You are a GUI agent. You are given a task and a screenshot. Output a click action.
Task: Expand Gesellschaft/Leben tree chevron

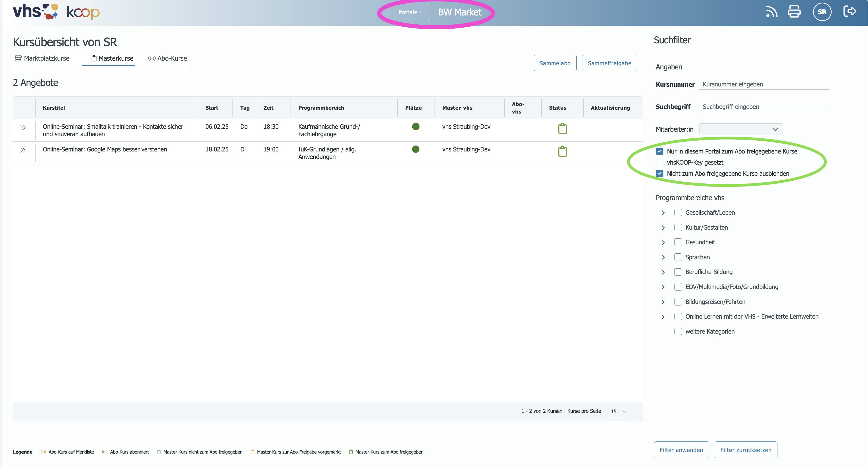click(x=663, y=213)
